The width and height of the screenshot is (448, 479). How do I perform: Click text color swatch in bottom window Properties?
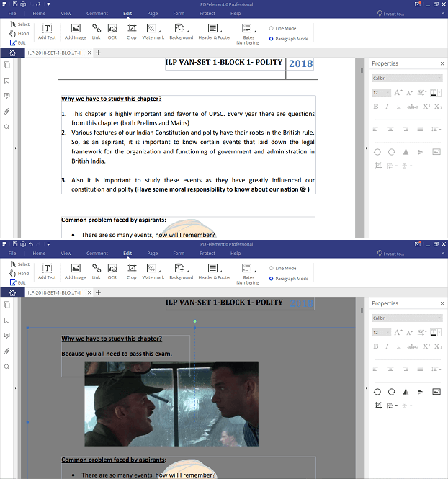[x=436, y=332]
